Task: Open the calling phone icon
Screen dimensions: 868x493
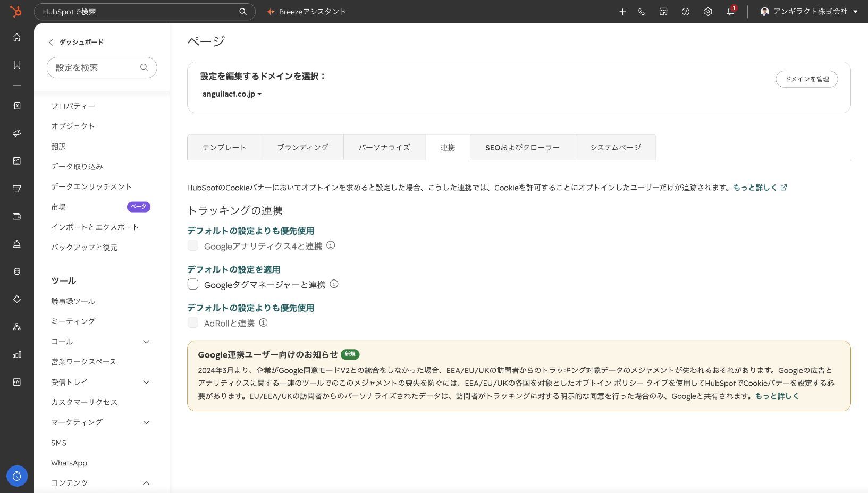Action: pos(642,12)
